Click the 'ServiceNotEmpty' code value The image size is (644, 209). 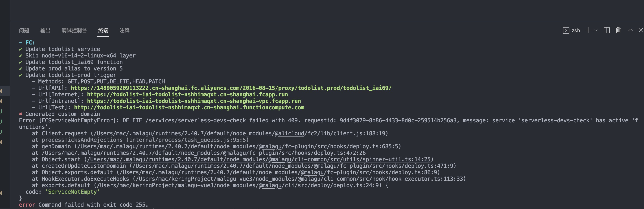click(72, 192)
